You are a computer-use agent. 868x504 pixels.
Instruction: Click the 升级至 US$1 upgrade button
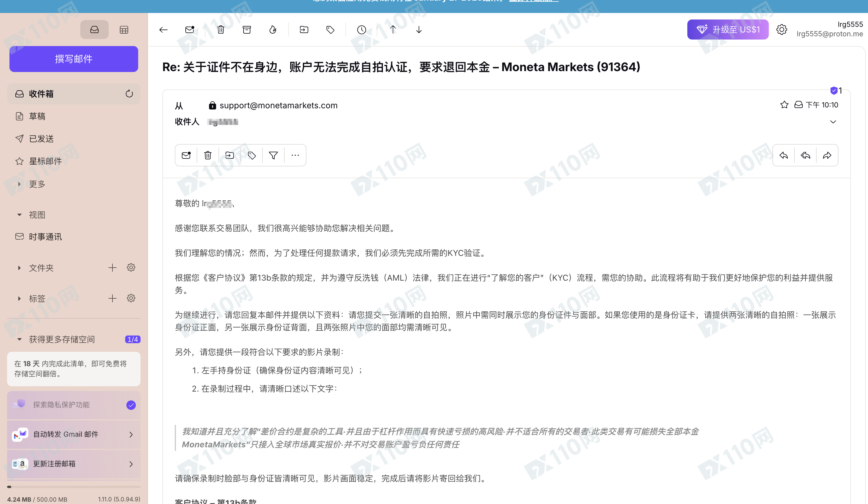(x=727, y=30)
